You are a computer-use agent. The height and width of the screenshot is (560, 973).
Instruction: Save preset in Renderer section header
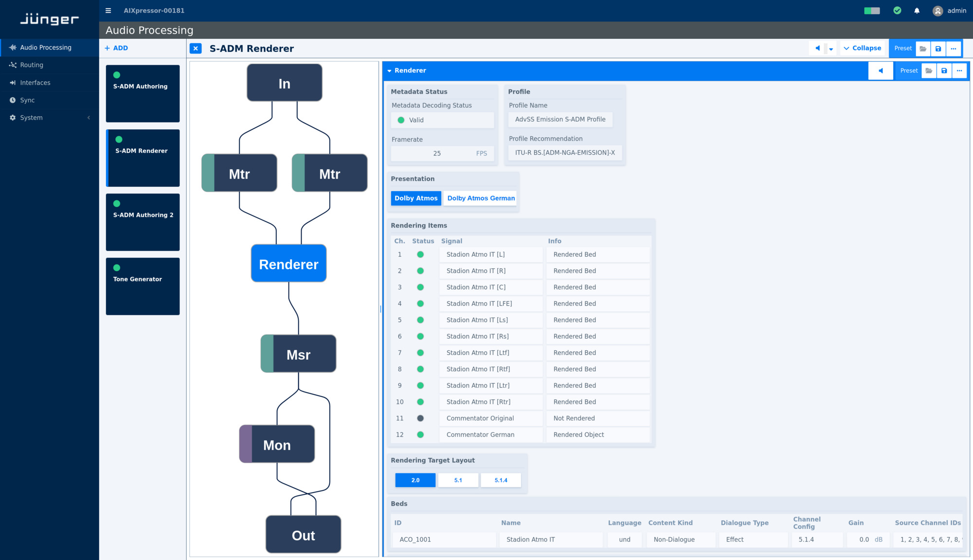point(944,71)
